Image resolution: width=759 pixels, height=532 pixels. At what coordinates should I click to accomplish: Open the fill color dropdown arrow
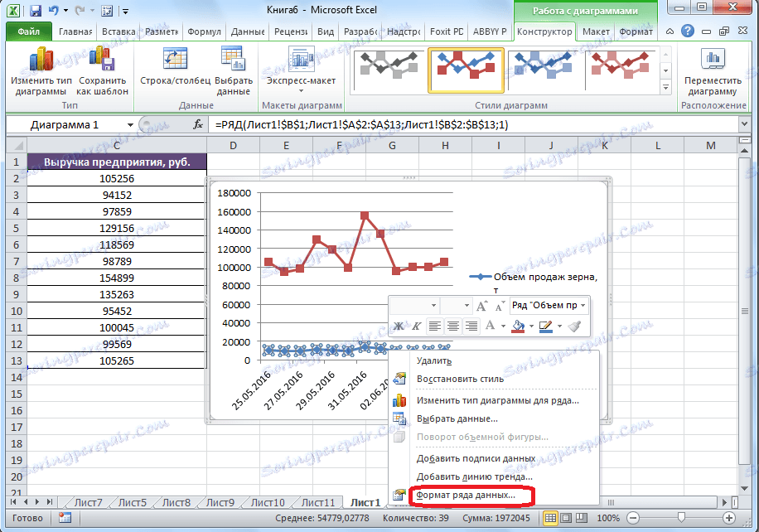pyautogui.click(x=529, y=326)
